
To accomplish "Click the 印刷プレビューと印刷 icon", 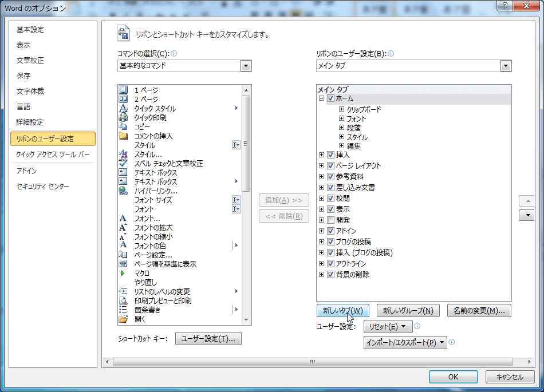I will (123, 300).
